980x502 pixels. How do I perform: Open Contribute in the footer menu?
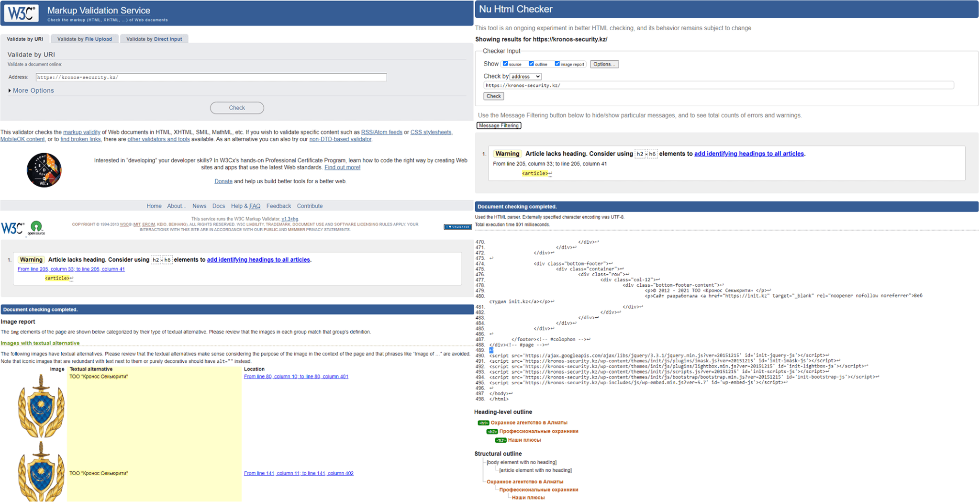point(310,206)
